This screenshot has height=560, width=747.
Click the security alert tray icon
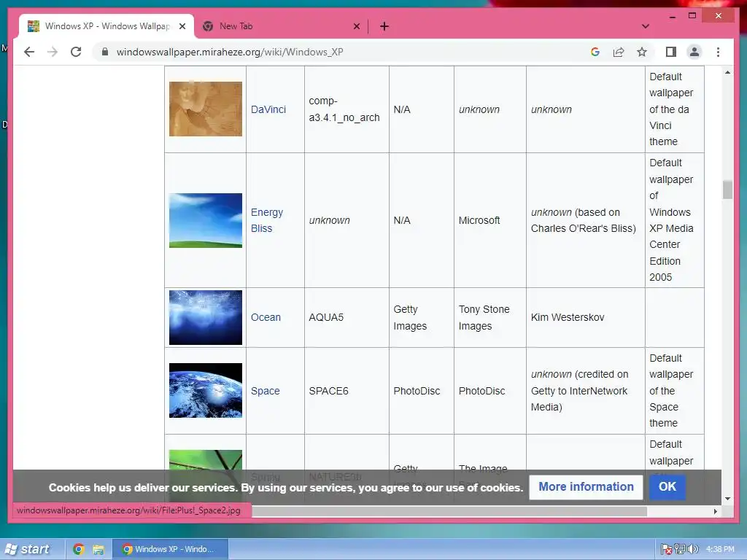[x=667, y=550]
